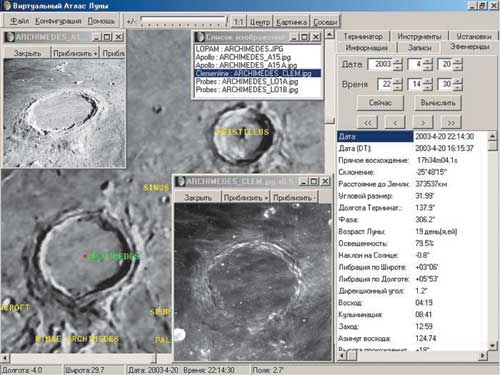Image resolution: width=500 pixels, height=375 pixels.
Task: Select Apollo : ARCHIMEDES_A15.jpg entry
Action: click(257, 57)
